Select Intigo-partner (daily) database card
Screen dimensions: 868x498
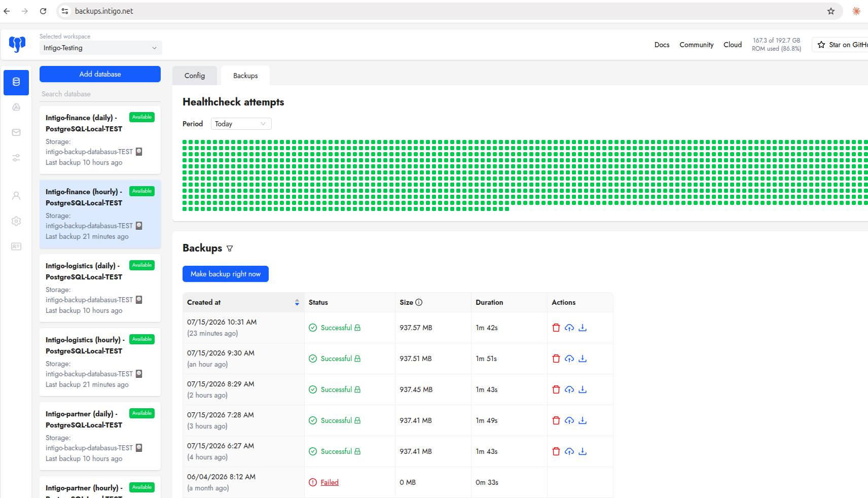pyautogui.click(x=100, y=436)
